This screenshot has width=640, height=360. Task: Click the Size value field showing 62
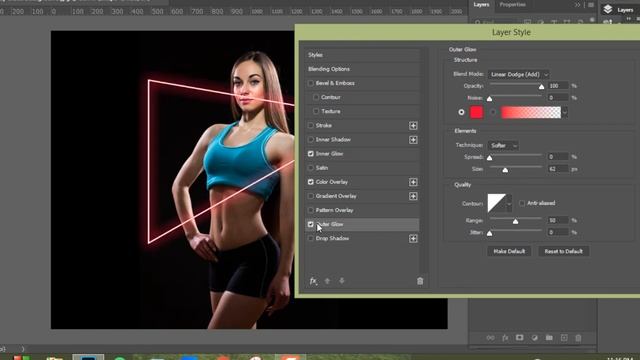pyautogui.click(x=558, y=169)
